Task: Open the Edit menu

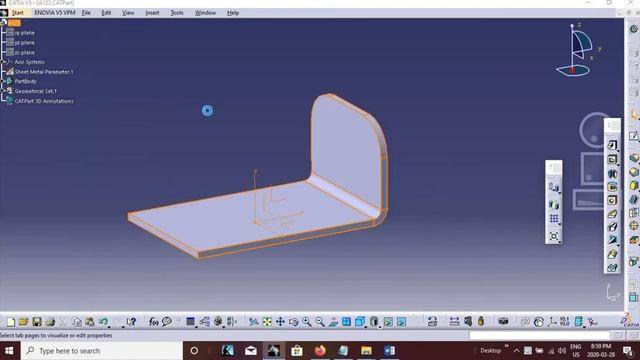Action: 106,13
